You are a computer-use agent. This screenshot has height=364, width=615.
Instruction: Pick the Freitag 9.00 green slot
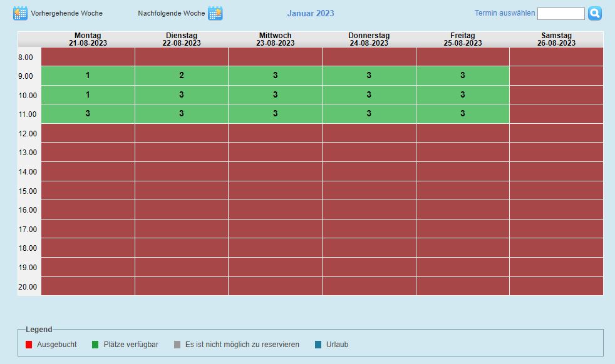[463, 76]
